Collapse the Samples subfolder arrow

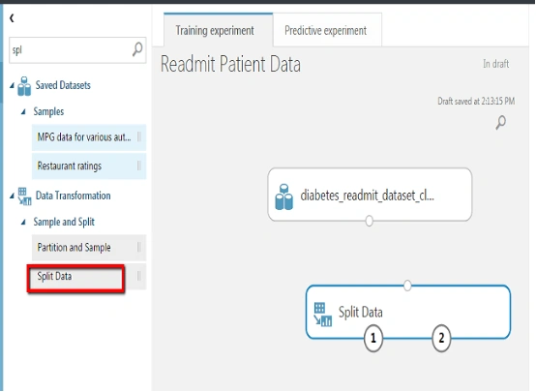pos(23,111)
